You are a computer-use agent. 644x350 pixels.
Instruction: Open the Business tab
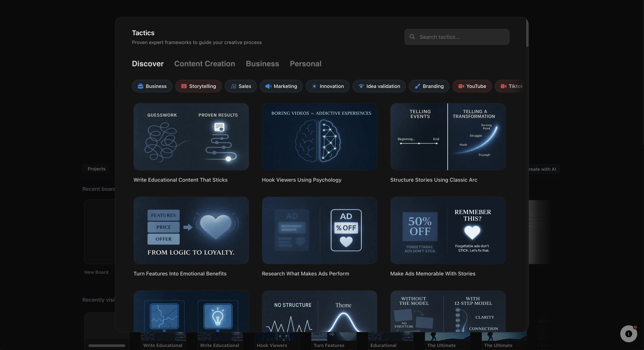coord(262,64)
